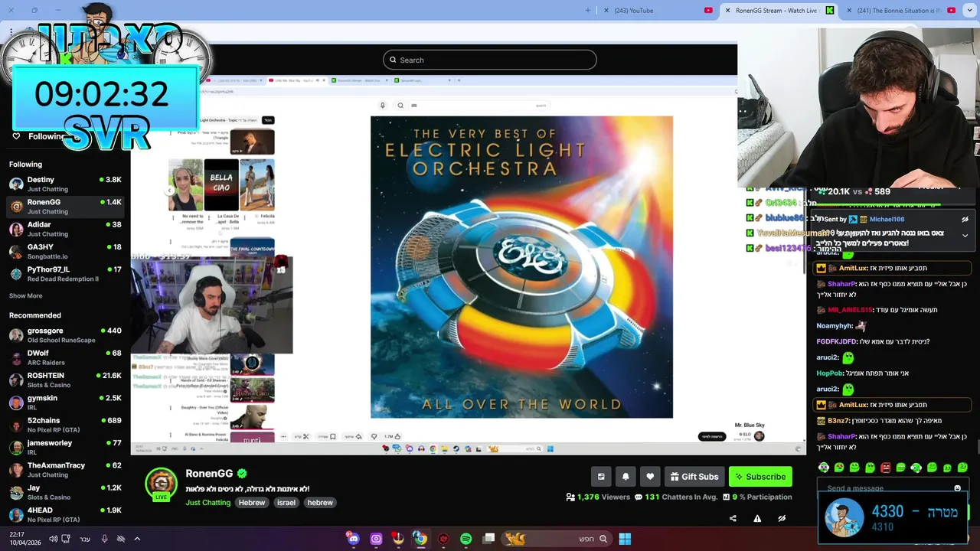Viewport: 980px width, 551px height.
Task: Open the Just Chatting category link
Action: pos(207,503)
